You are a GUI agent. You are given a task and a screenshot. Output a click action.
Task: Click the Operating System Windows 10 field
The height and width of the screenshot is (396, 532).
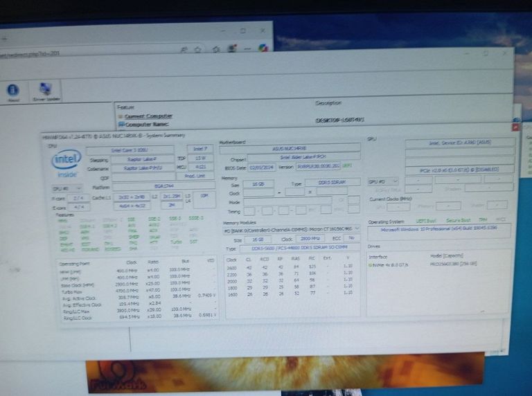[439, 230]
